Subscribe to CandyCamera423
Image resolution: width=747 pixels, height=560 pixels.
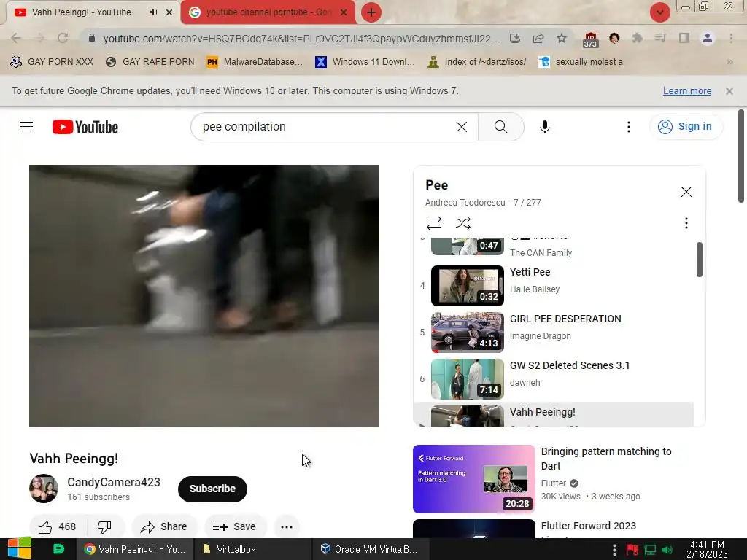212,489
